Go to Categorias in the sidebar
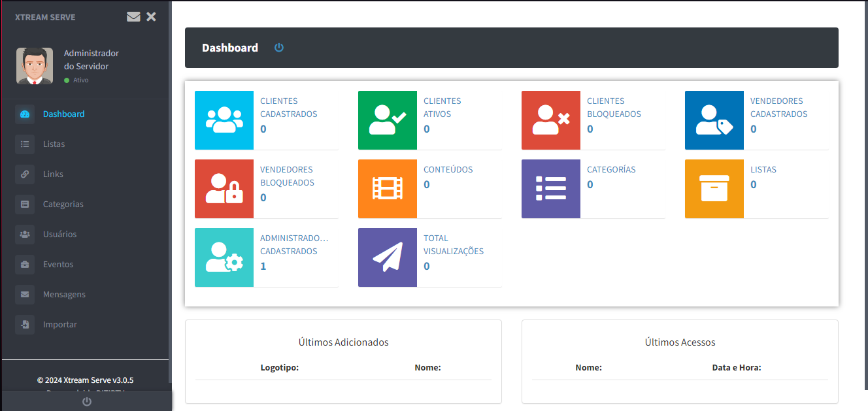 63,204
